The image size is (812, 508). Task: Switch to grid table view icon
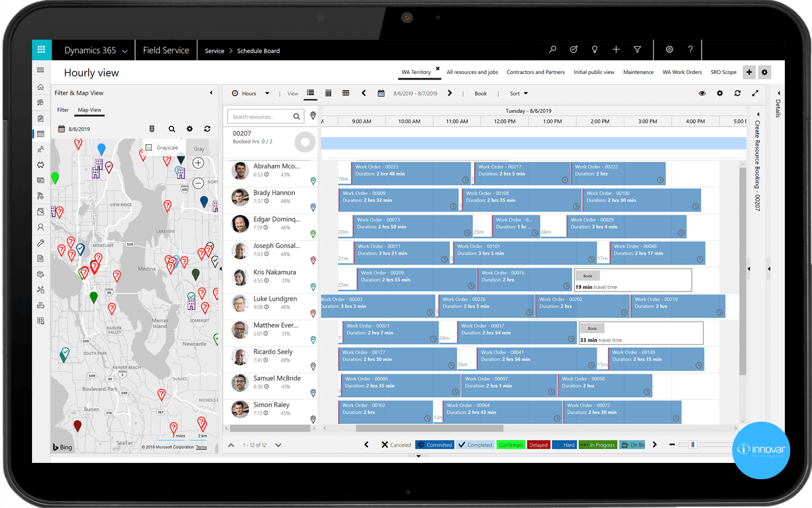click(346, 93)
